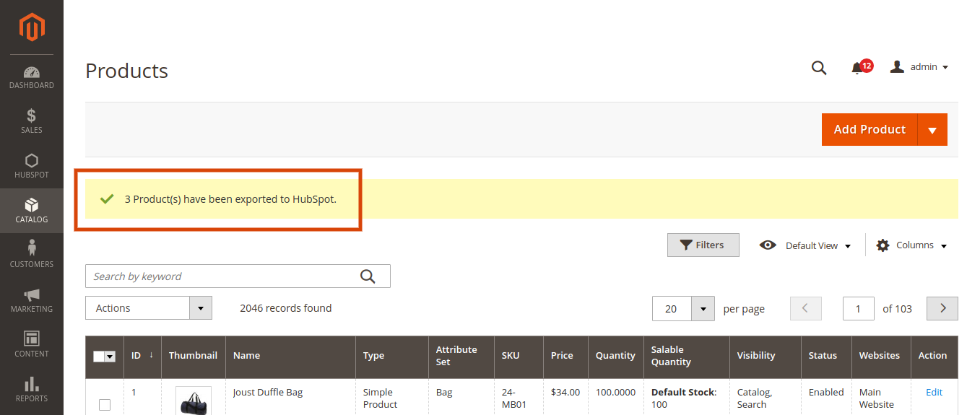Viewport: 980px width, 415px height.
Task: Open the Reports sidebar menu
Action: click(32, 390)
